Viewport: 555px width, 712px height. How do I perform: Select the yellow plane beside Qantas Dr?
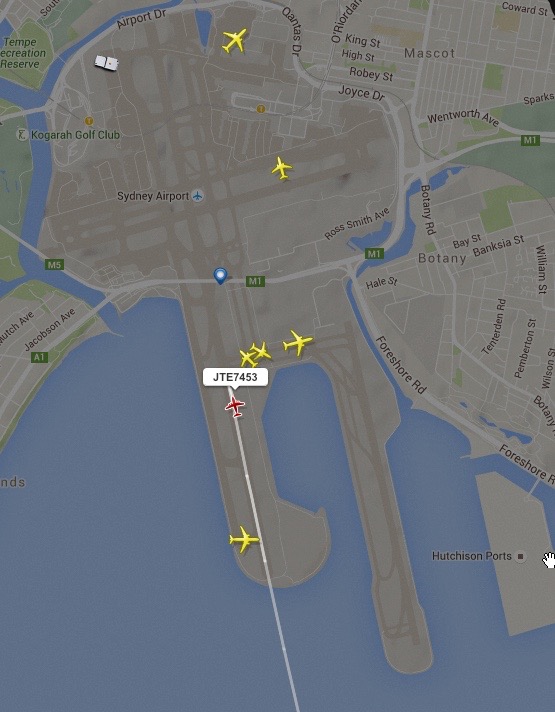234,40
